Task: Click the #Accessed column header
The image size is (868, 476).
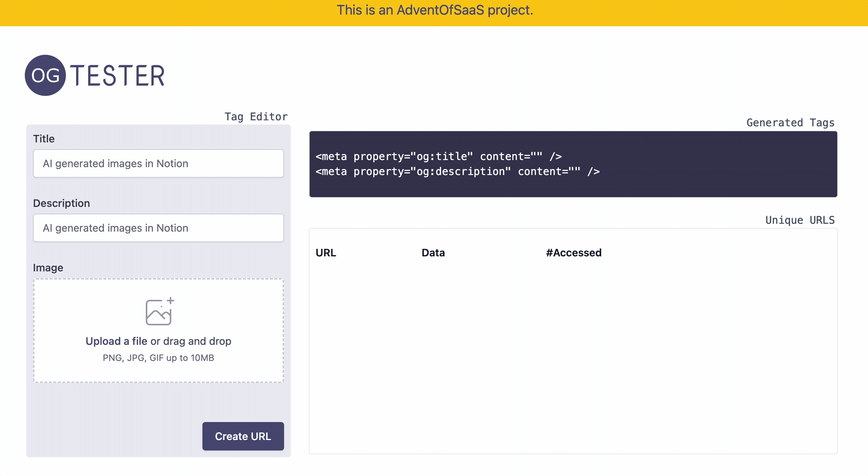Action: click(x=573, y=253)
